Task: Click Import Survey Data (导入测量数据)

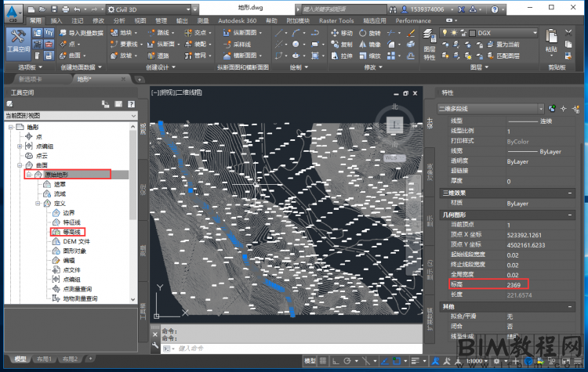Action: click(82, 33)
